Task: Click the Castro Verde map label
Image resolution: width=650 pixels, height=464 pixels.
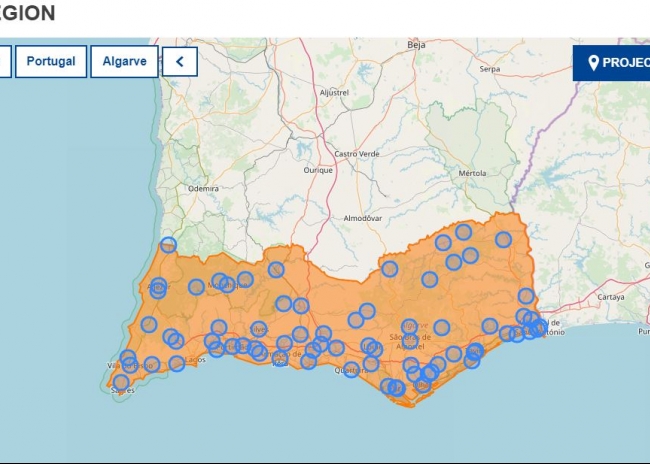Action: pos(356,154)
